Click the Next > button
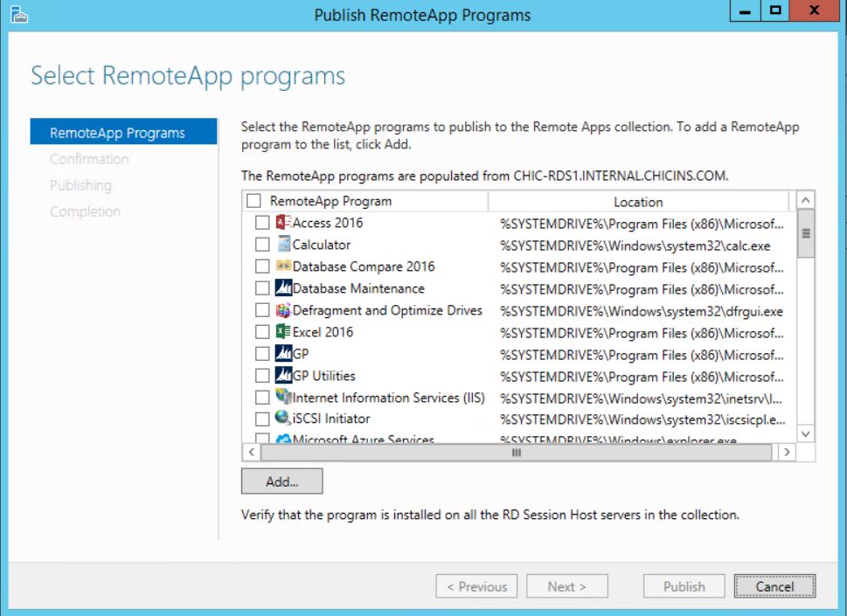 click(x=567, y=586)
